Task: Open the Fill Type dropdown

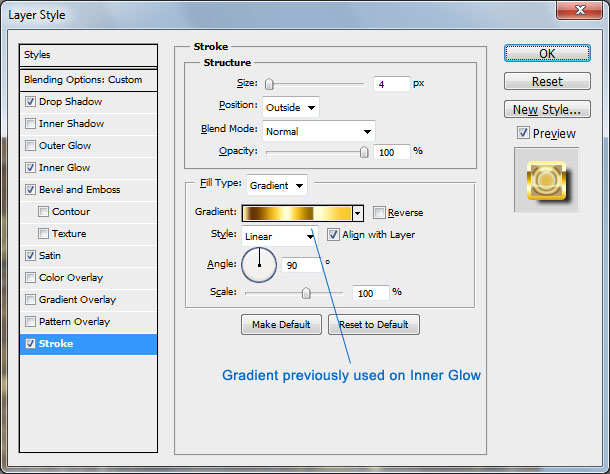Action: coord(277,185)
